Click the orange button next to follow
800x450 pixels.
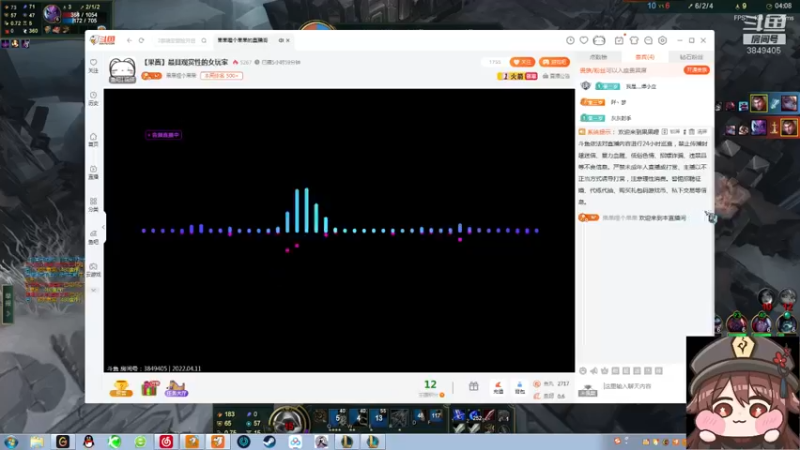tap(555, 62)
